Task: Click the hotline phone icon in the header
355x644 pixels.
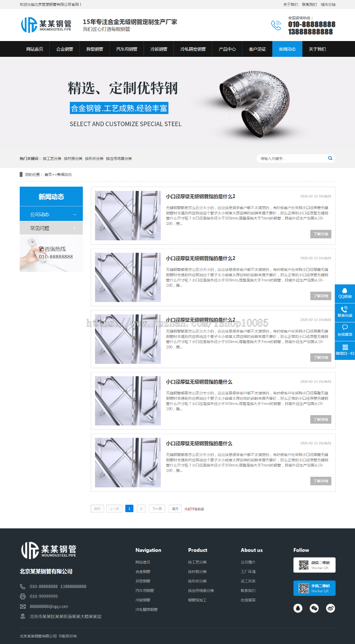Action: (x=276, y=25)
